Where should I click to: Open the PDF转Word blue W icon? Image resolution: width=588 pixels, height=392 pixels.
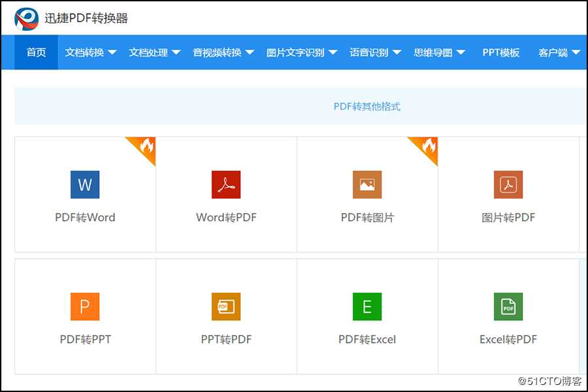coord(85,184)
